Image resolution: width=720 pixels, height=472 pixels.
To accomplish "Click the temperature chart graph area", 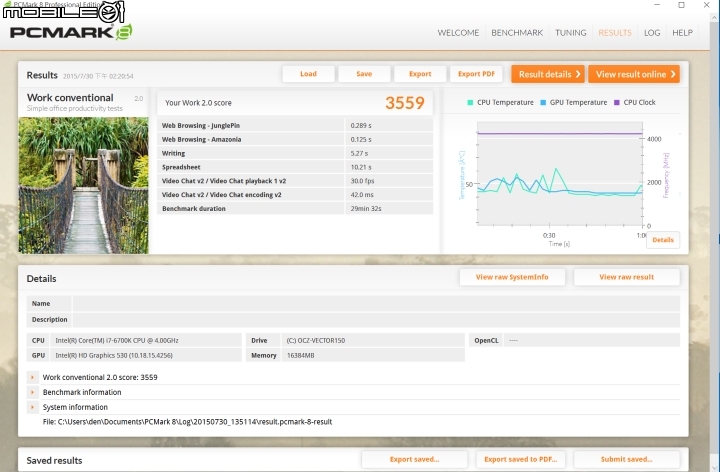I will point(560,174).
